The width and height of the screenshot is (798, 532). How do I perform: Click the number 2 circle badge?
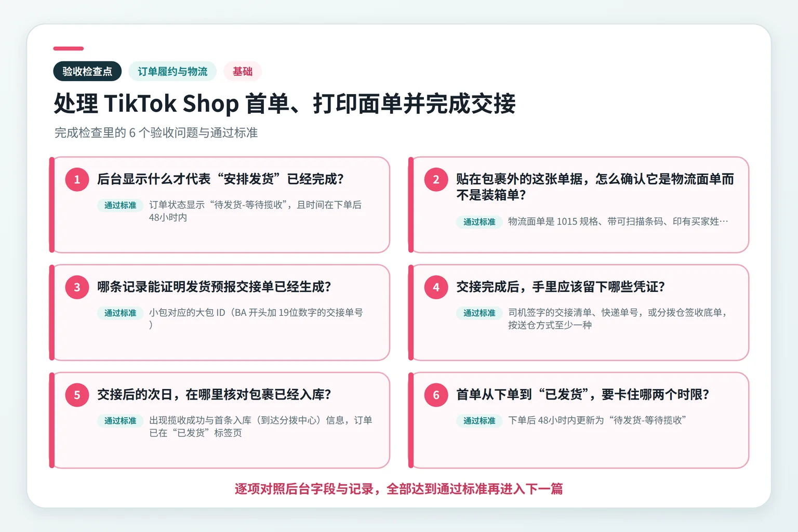tap(436, 180)
